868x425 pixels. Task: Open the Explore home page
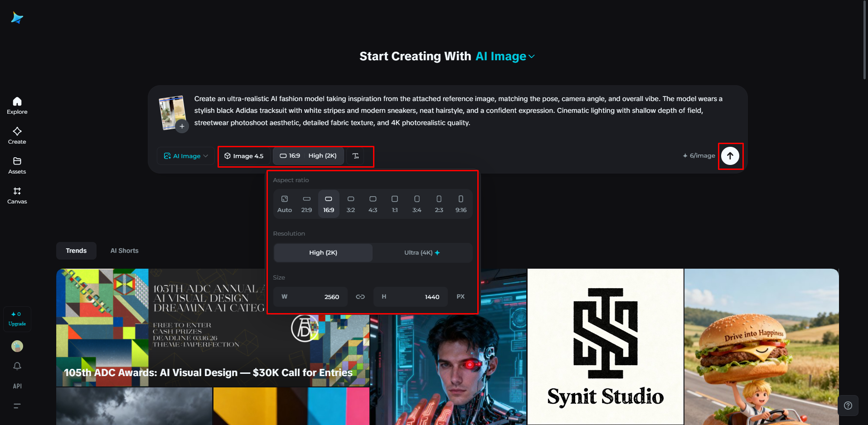pos(17,106)
